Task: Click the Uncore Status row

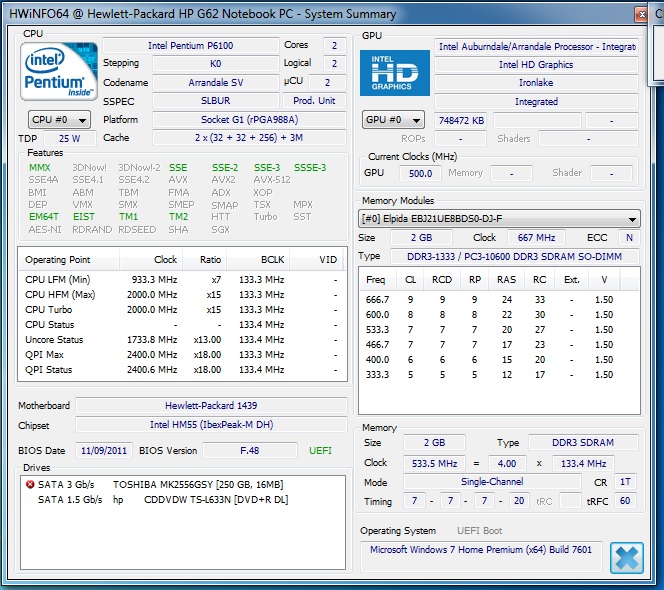Action: coord(182,340)
